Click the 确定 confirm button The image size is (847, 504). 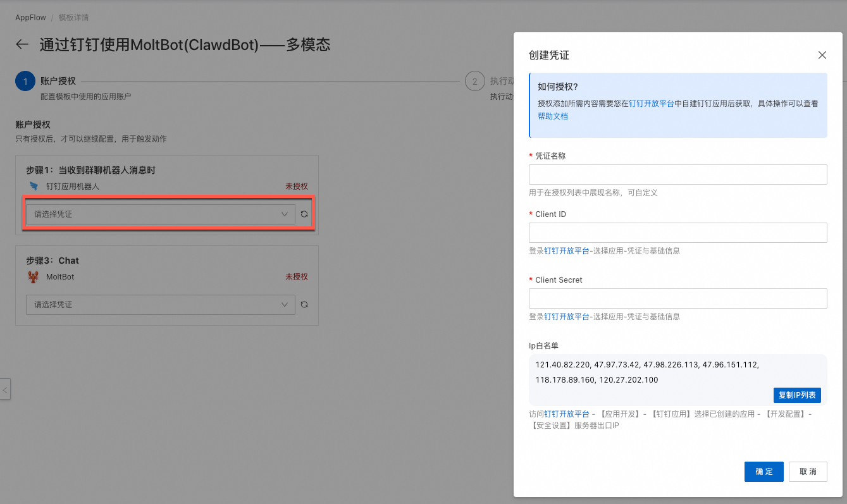(764, 471)
